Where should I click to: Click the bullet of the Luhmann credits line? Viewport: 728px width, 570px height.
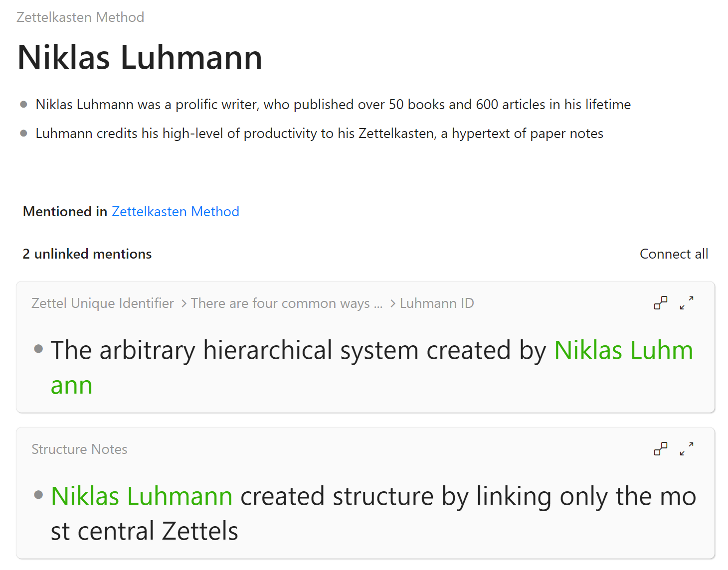[x=23, y=134]
